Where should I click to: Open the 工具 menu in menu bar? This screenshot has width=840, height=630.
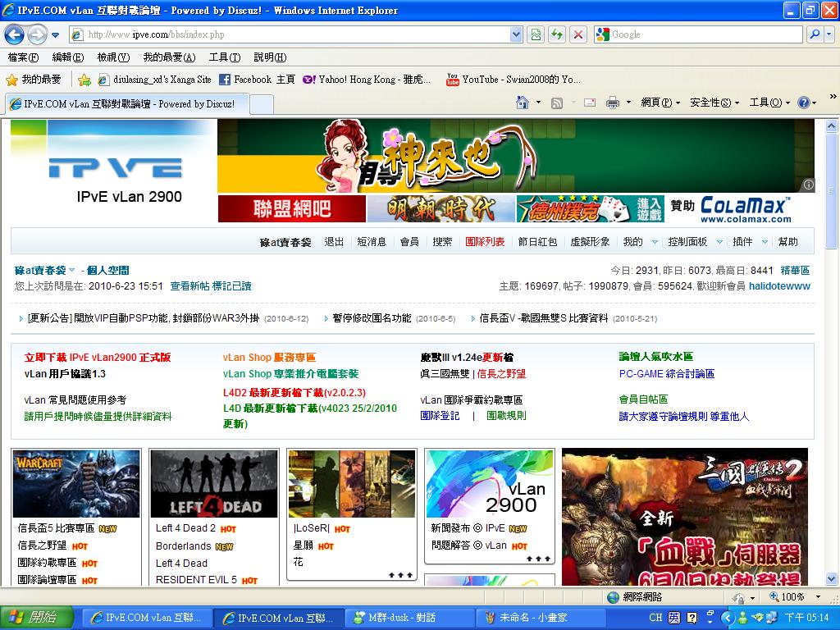pos(224,57)
